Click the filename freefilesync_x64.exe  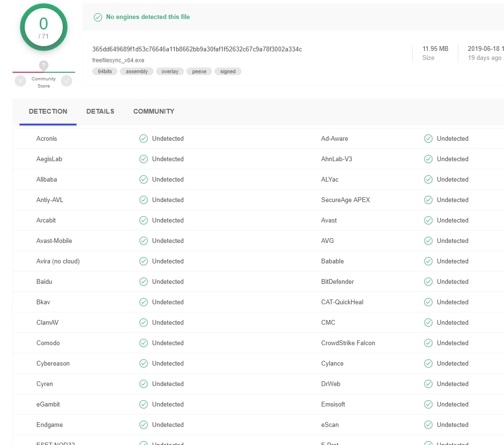pos(118,60)
